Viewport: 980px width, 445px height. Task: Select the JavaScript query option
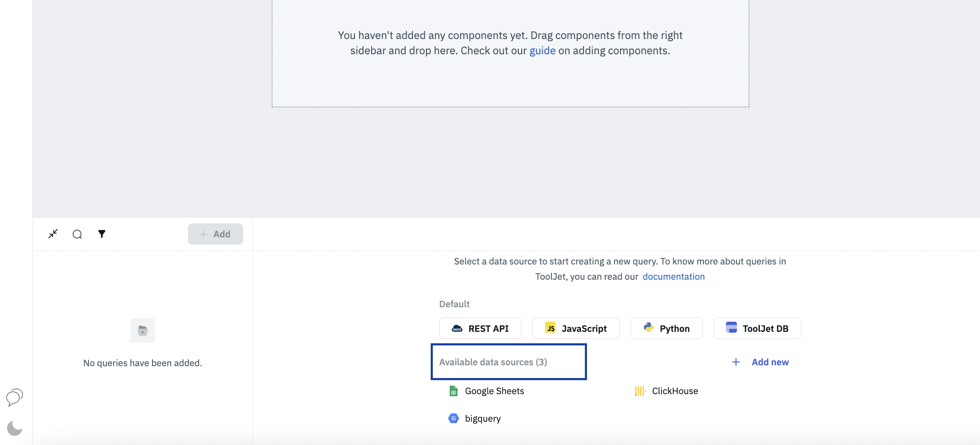[x=576, y=328]
